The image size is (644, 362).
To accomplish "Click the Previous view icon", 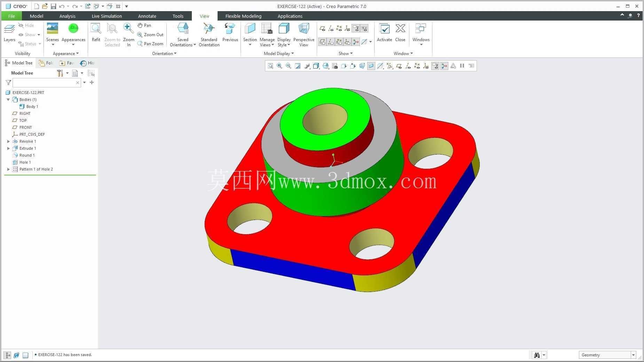I will 230,29.
